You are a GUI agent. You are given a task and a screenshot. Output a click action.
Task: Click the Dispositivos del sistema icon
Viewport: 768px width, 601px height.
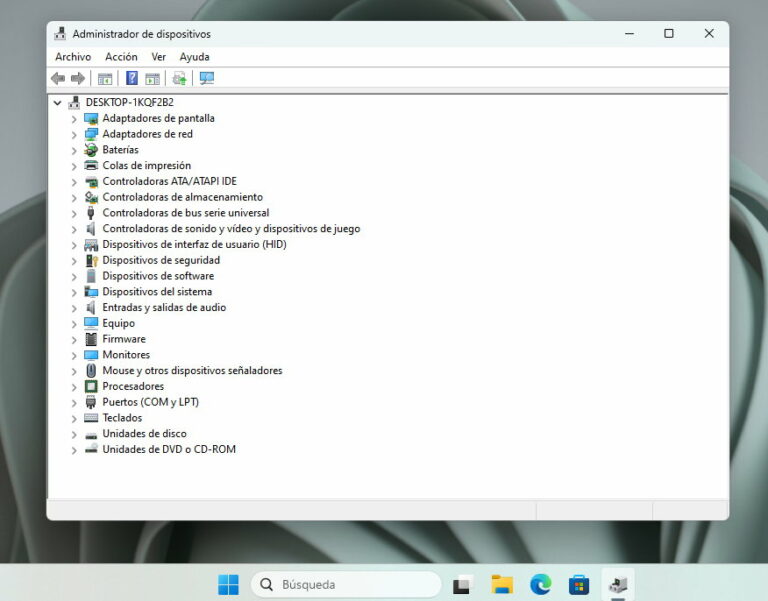click(x=91, y=292)
